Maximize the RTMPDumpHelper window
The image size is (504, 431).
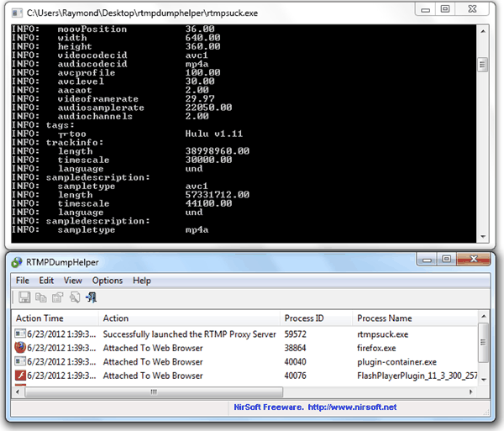tap(446, 259)
